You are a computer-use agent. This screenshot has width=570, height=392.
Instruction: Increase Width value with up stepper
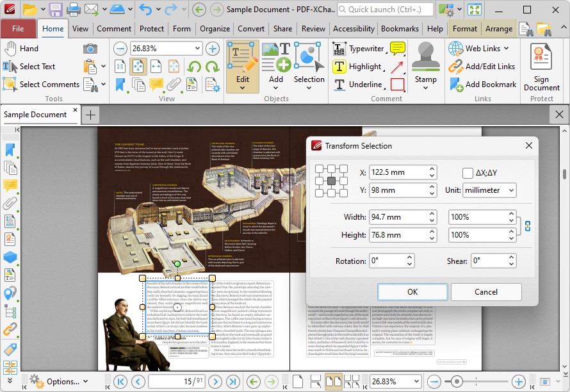[432, 213]
